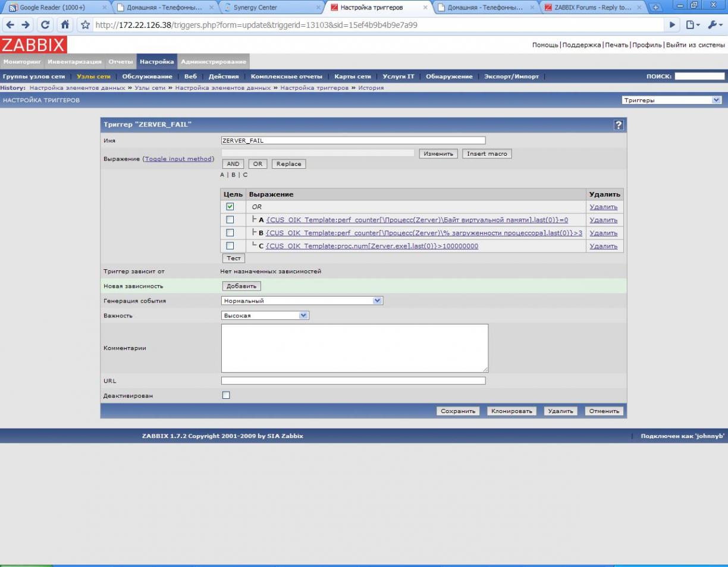The image size is (728, 567).
Task: Close the ZABBIX Forums tab
Action: pos(640,8)
